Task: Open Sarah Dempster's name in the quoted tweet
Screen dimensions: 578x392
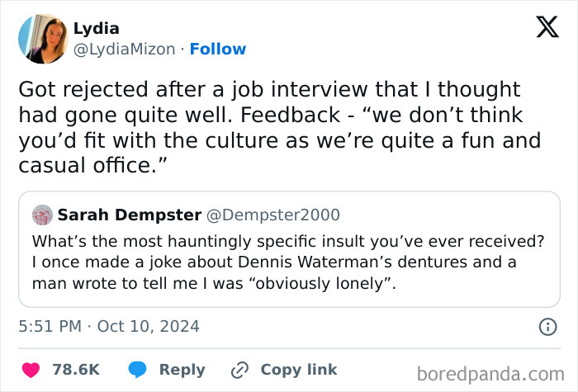Action: [x=129, y=215]
